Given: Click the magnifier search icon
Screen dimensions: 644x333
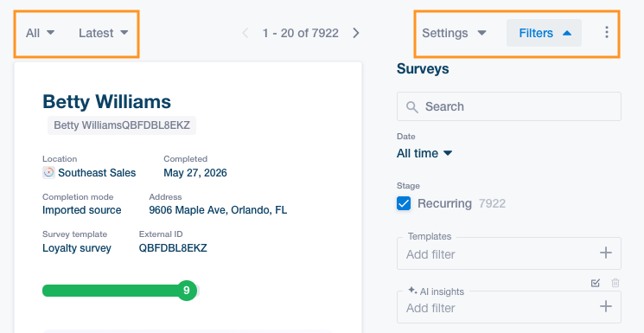Looking at the screenshot, I should [412, 107].
